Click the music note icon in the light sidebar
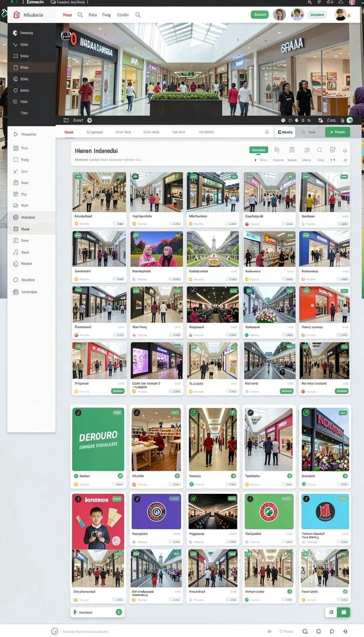 coord(16,252)
